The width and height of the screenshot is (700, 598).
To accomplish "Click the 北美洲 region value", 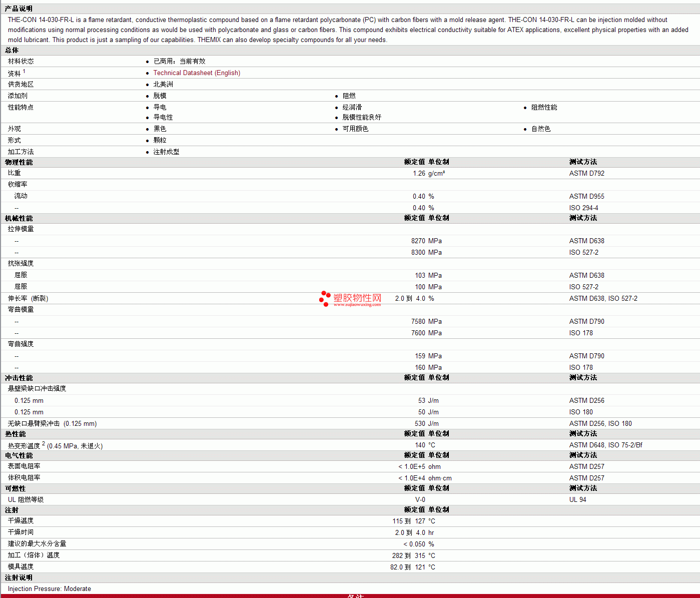I will tap(163, 85).
